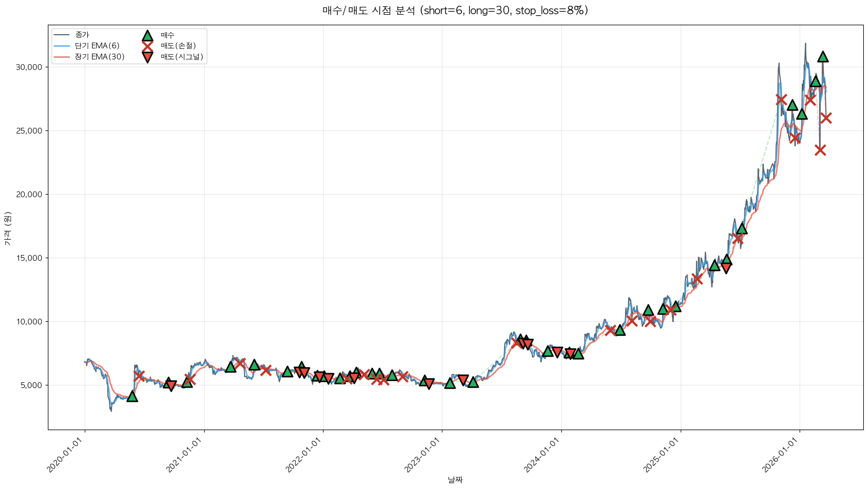Screen dimensions: 868x489
Task: Click the 매도(손절) legend text label
Action: tap(178, 46)
